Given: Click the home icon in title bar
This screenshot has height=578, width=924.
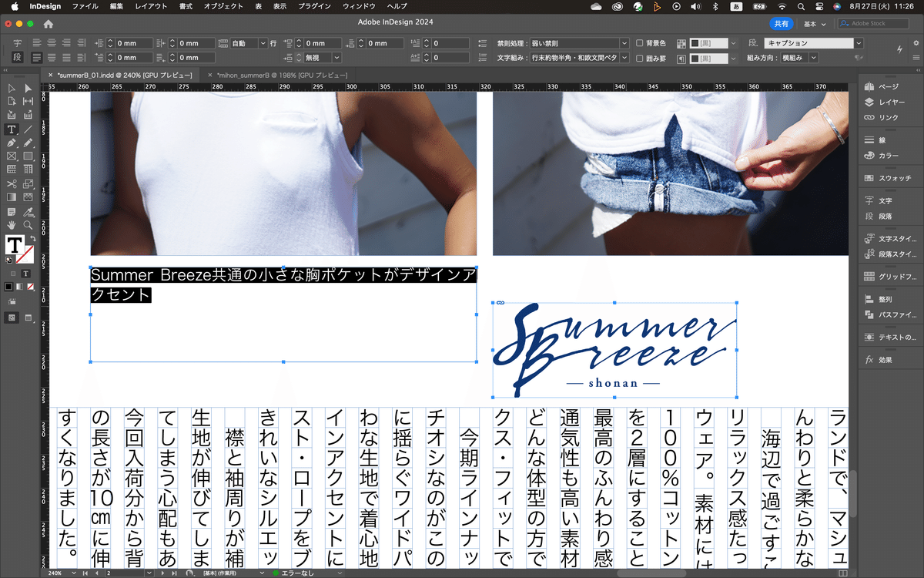Looking at the screenshot, I should click(49, 23).
